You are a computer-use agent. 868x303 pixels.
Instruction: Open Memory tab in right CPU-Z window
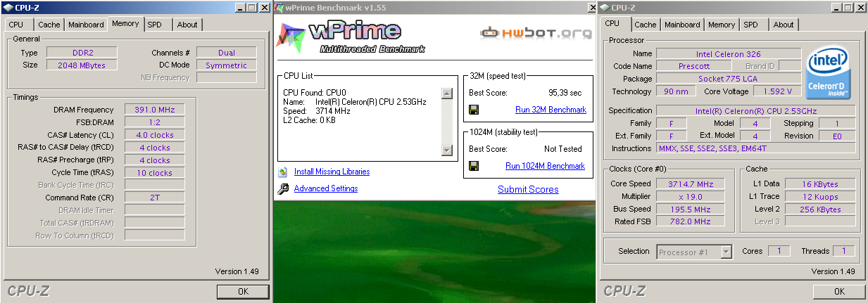722,25
